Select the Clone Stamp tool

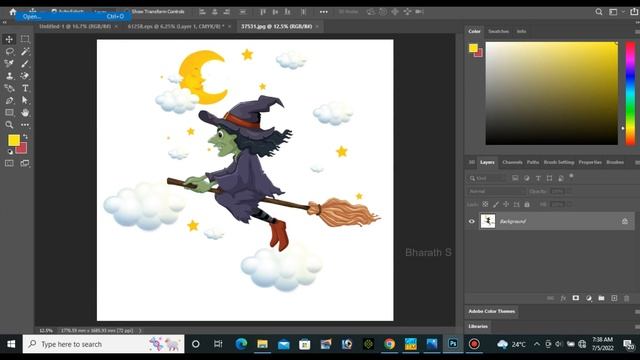tap(9, 76)
